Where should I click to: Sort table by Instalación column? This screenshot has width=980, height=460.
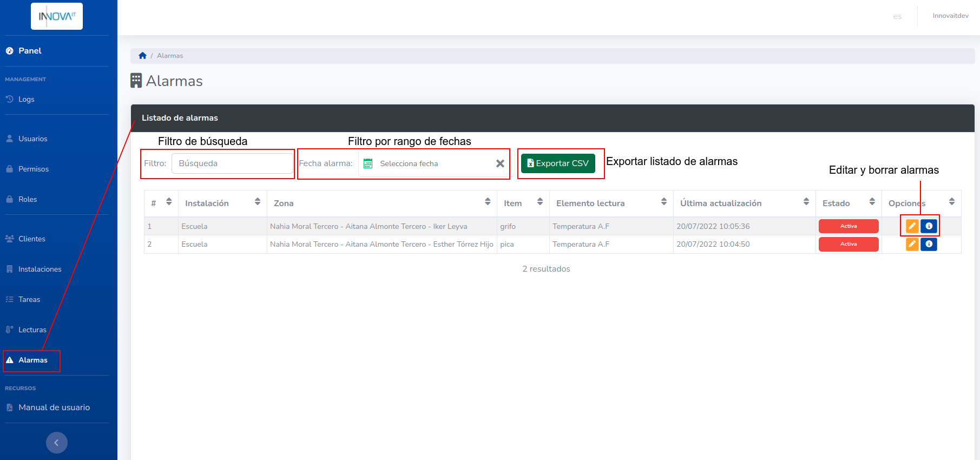pyautogui.click(x=258, y=202)
